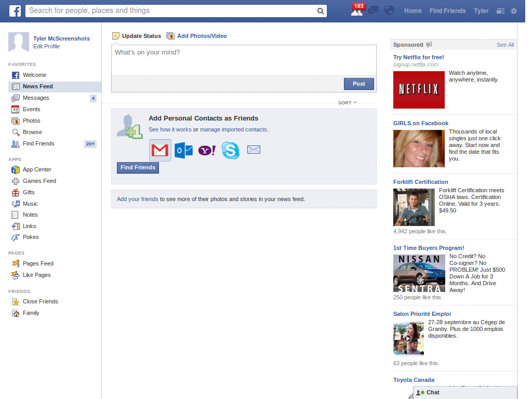Select the Update Status tab
This screenshot has width=532, height=399.
137,36
